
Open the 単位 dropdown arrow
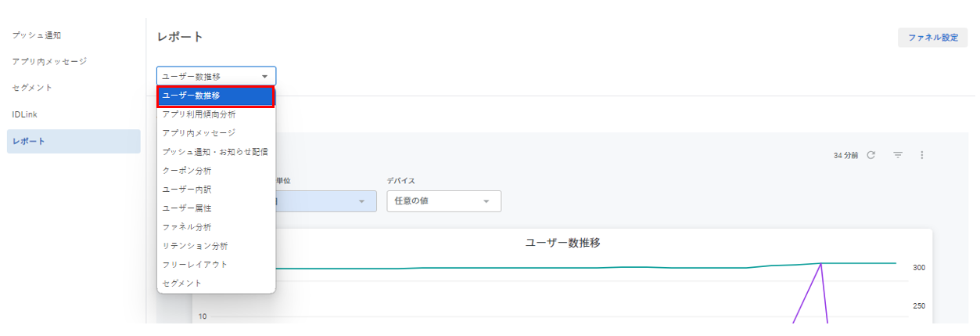(361, 201)
